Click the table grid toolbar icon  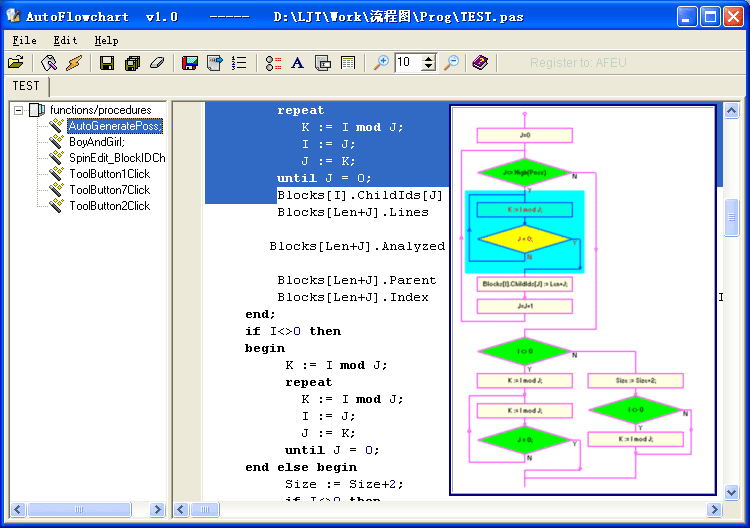(x=348, y=63)
